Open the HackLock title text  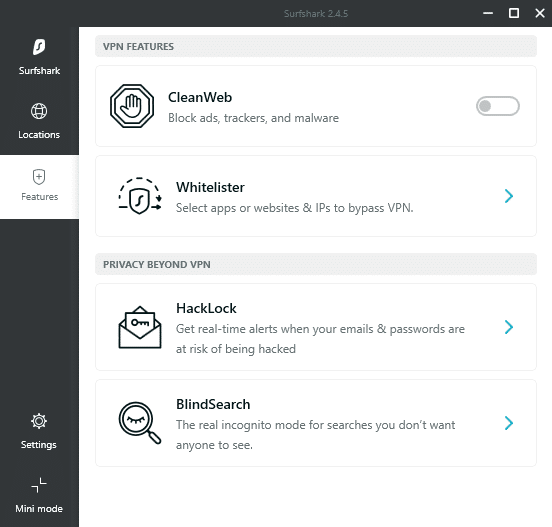(206, 308)
